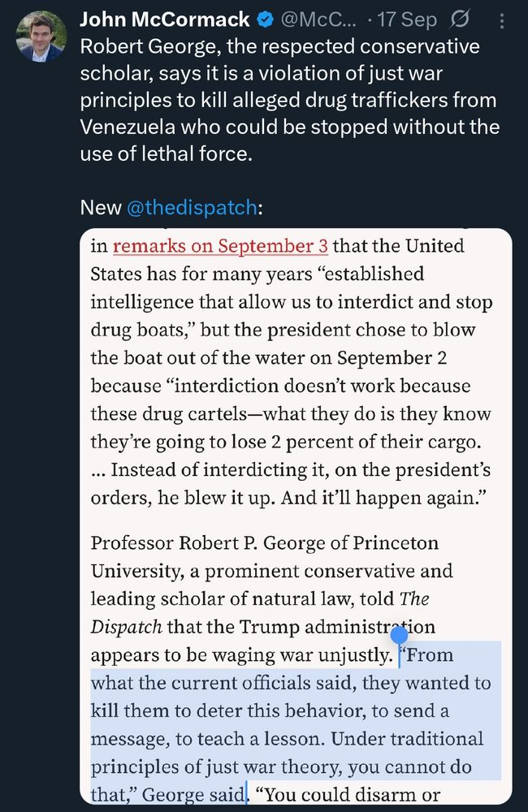
Task: Open John McCormack's profile avatar
Action: [x=41, y=37]
